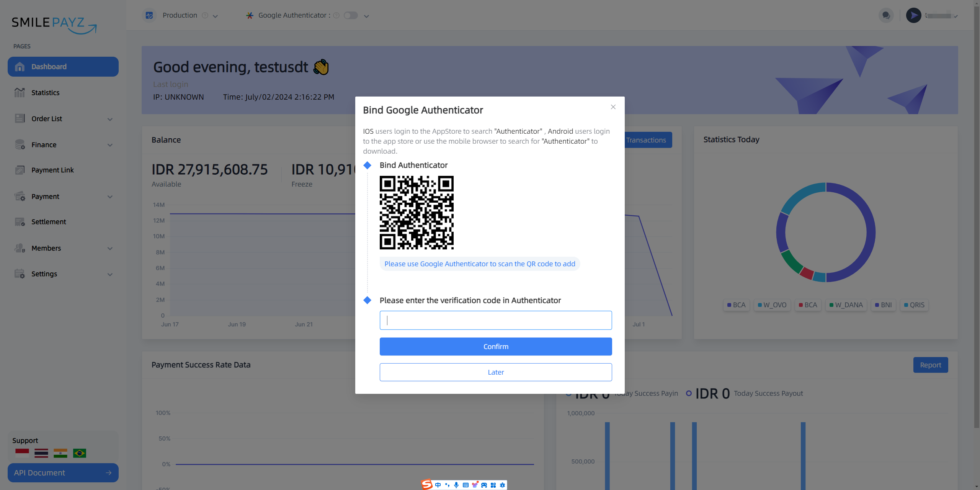Select the Indonesia flag under Support

(x=22, y=453)
